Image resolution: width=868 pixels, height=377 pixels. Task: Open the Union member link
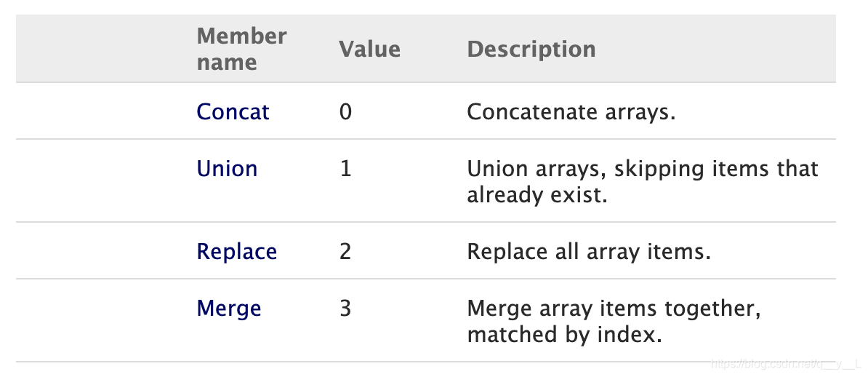227,168
